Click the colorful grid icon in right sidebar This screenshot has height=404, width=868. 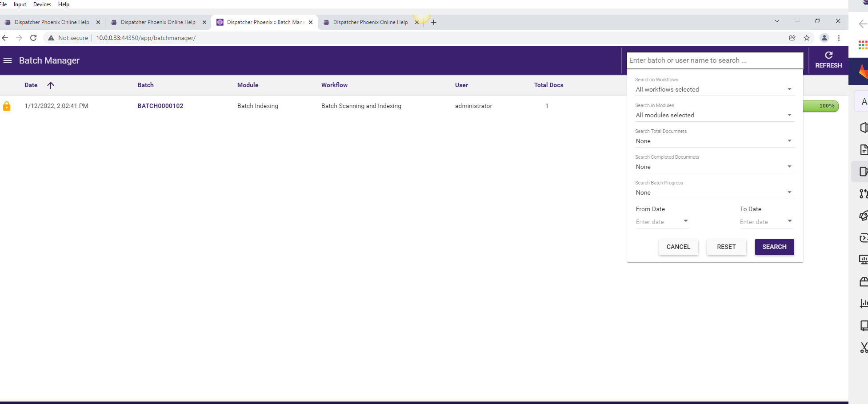pyautogui.click(x=863, y=45)
